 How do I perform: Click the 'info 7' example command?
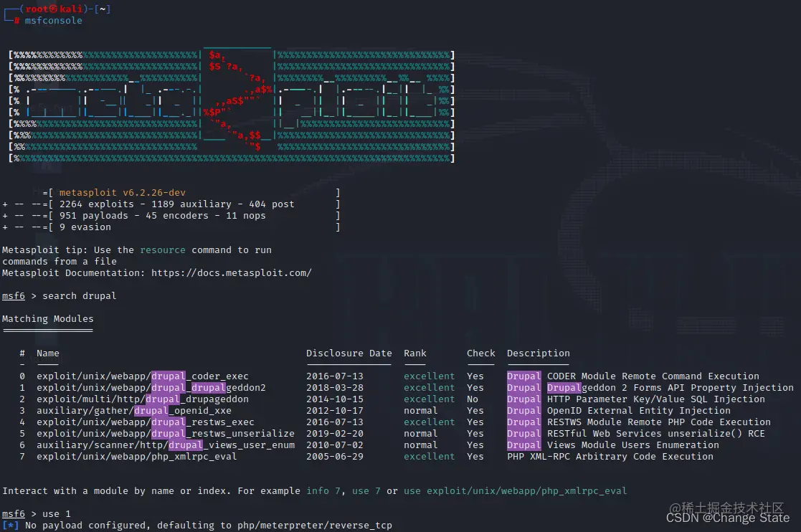point(323,490)
